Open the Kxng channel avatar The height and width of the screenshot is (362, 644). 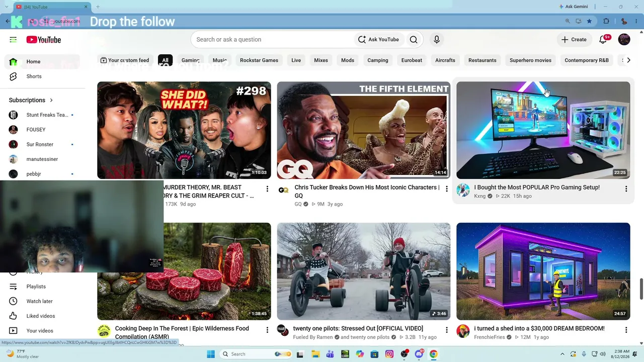pos(463,190)
